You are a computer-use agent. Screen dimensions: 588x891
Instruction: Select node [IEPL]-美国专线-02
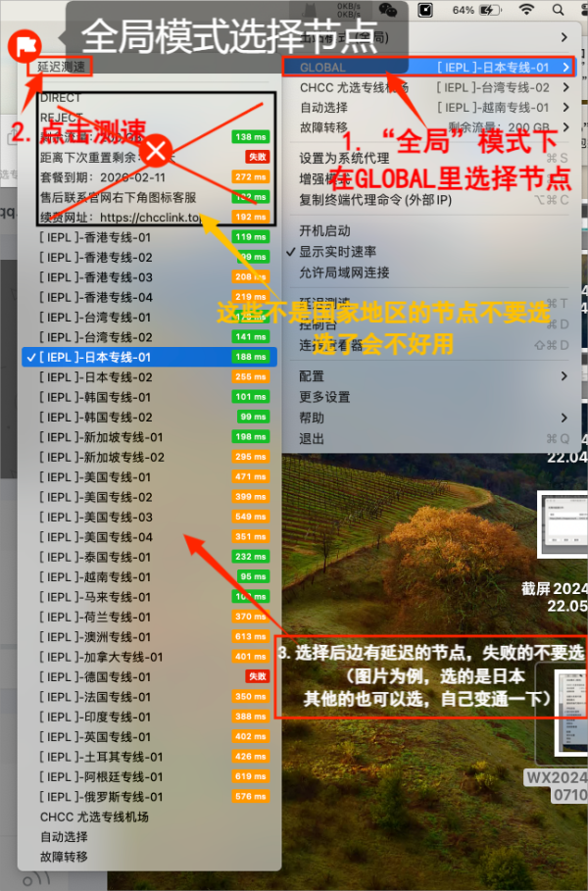coord(149,497)
